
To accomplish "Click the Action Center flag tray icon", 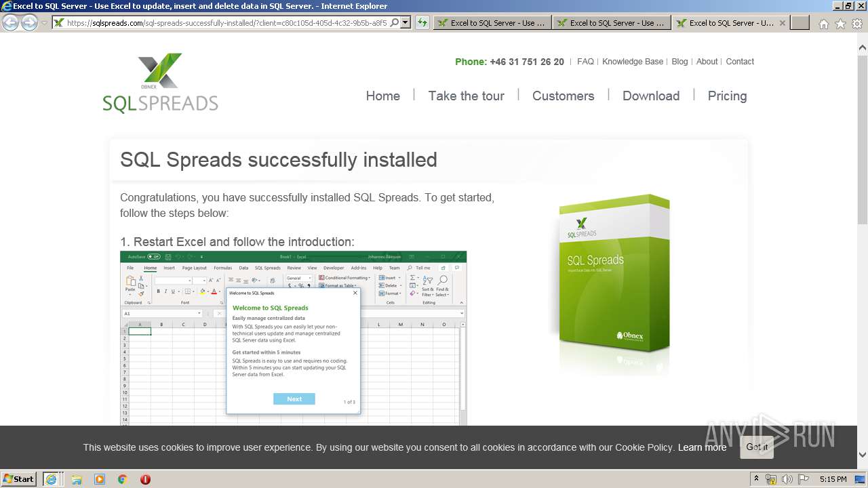I will click(803, 479).
